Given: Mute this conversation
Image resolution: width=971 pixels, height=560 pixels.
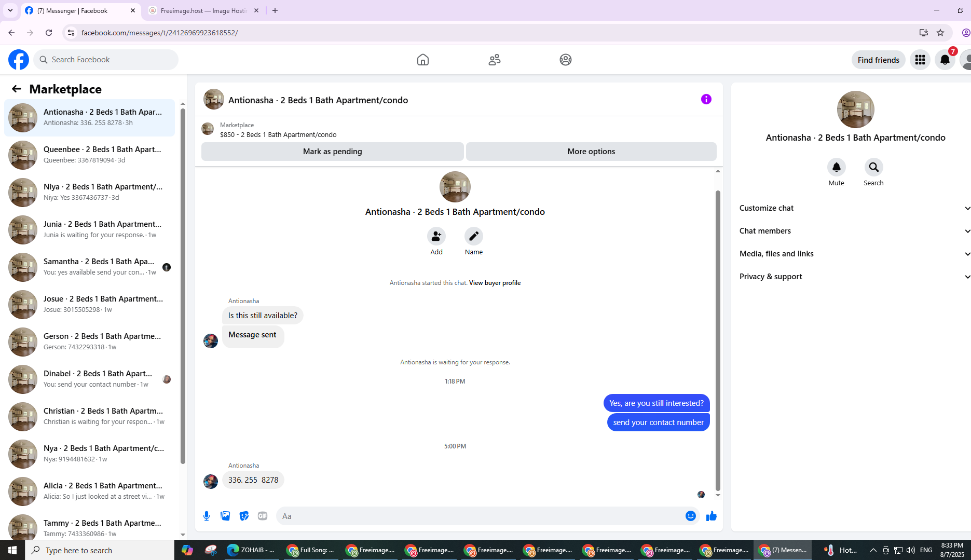Looking at the screenshot, I should point(837,167).
